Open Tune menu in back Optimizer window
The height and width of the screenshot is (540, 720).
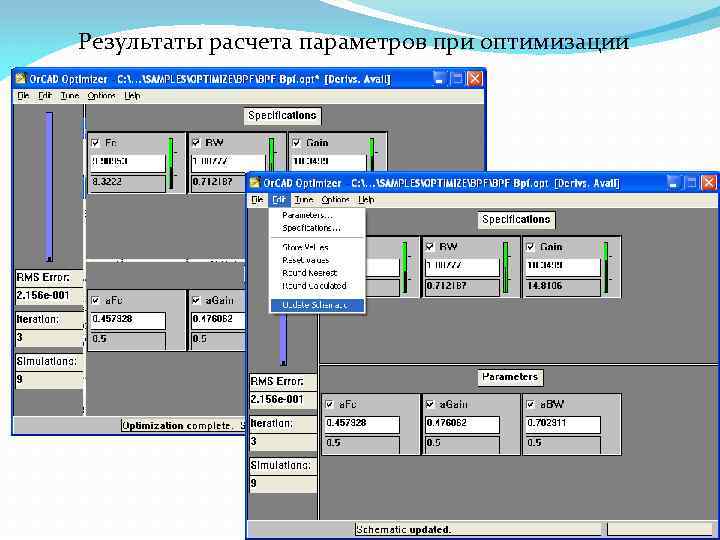pyautogui.click(x=69, y=96)
